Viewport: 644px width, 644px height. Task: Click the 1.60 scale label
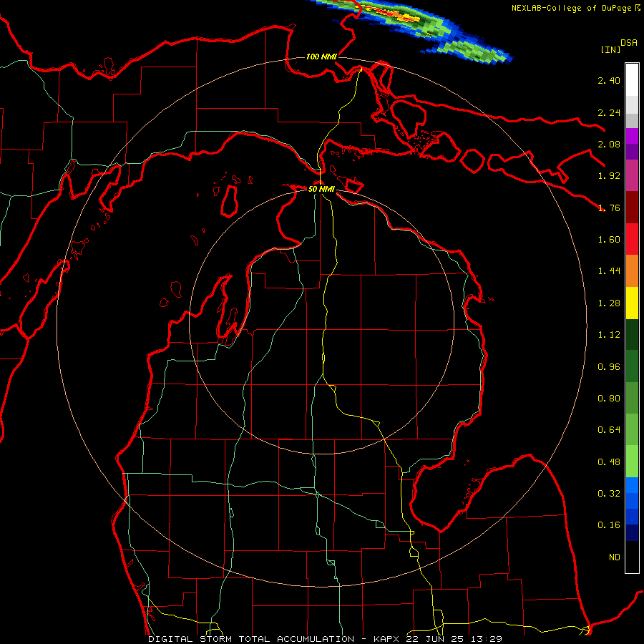coord(609,240)
